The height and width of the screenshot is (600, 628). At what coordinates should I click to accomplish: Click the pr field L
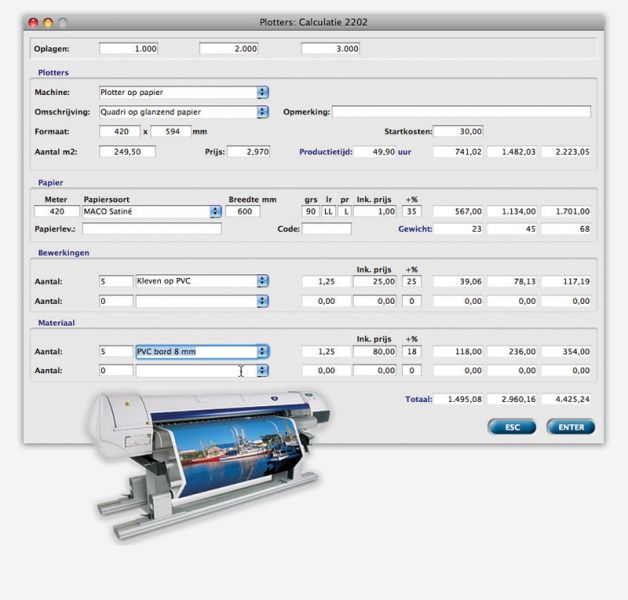pos(345,211)
